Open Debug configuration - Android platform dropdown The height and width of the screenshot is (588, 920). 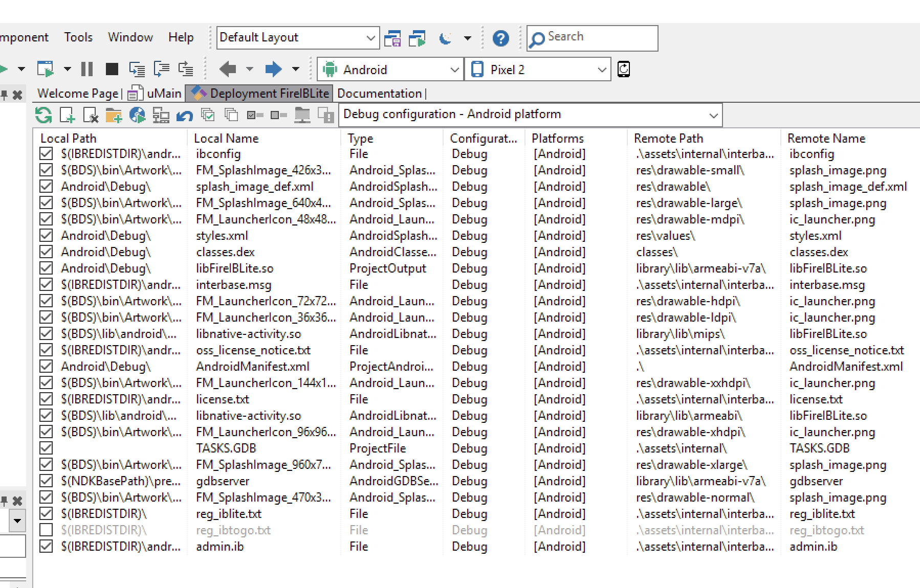pyautogui.click(x=530, y=115)
